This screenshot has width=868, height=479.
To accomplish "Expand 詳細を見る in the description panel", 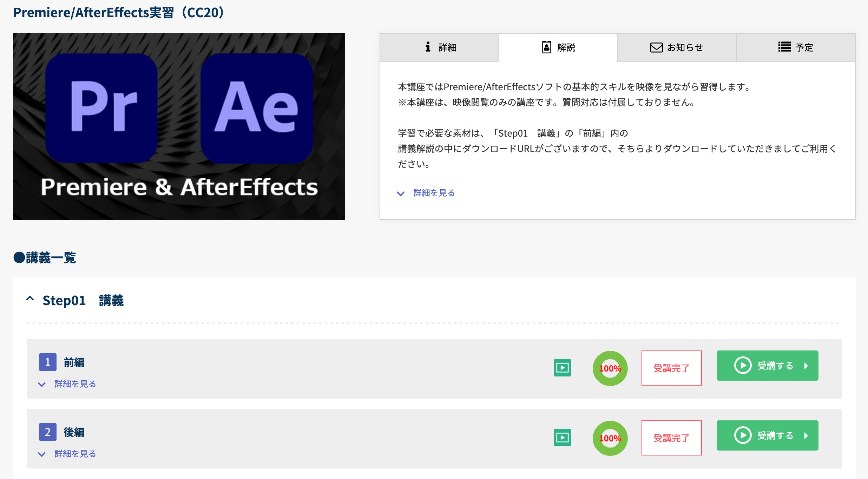I will (x=434, y=193).
